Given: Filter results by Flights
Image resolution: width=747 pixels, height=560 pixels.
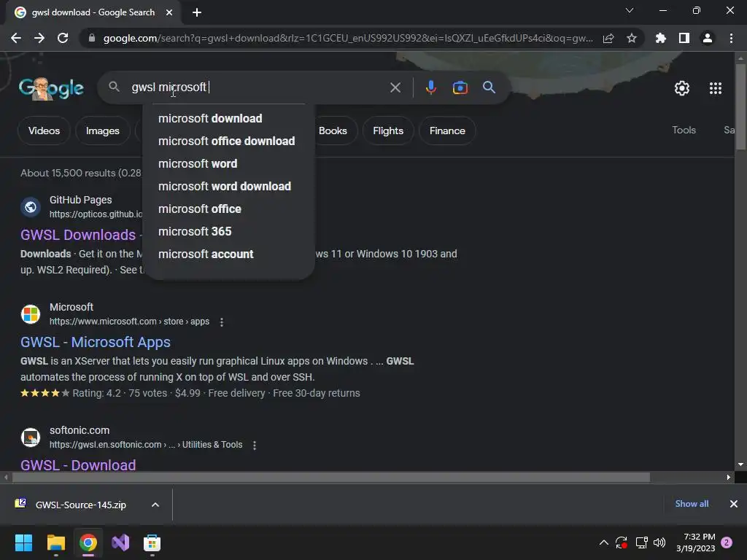Looking at the screenshot, I should 388,131.
